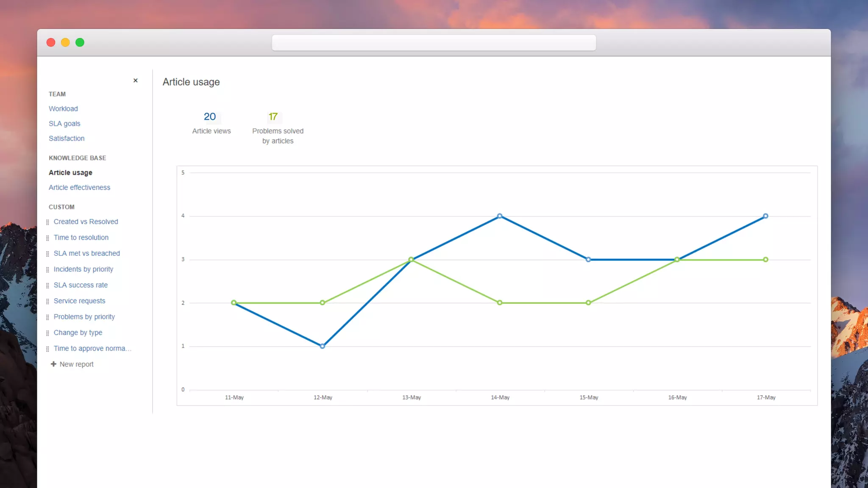Click drag handle beside Change by type
Image resolution: width=868 pixels, height=488 pixels.
tap(47, 333)
